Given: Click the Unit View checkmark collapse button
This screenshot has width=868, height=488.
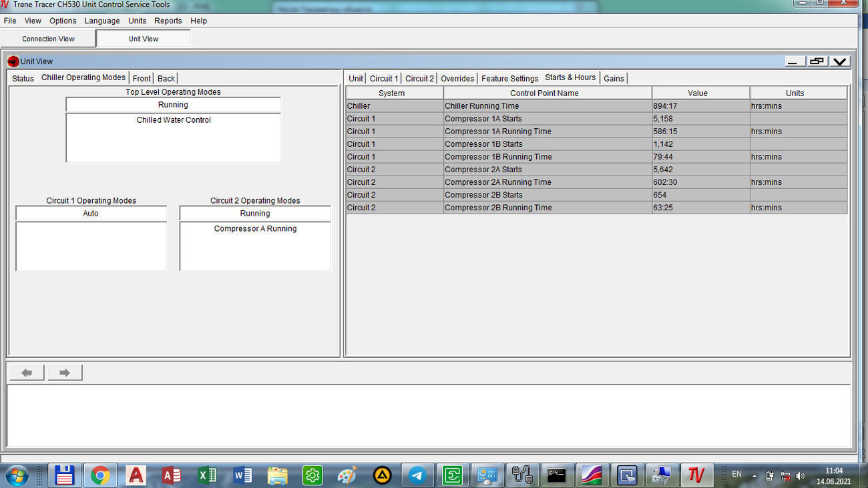Looking at the screenshot, I should tap(839, 61).
